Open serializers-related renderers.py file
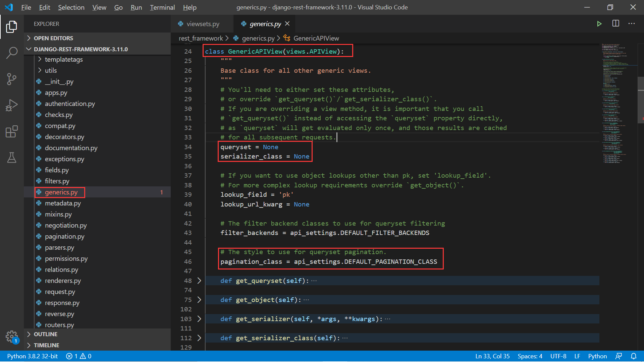The height and width of the screenshot is (362, 644). coord(63,281)
